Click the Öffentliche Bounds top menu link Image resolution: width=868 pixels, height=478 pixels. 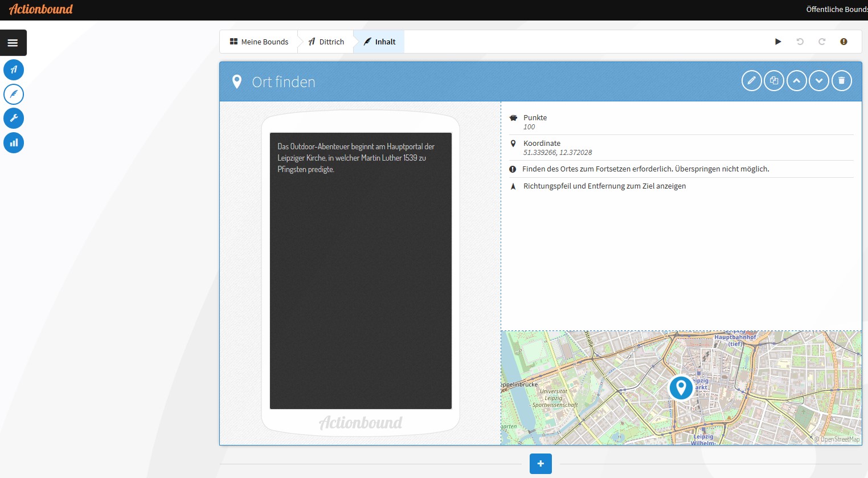tap(837, 9)
